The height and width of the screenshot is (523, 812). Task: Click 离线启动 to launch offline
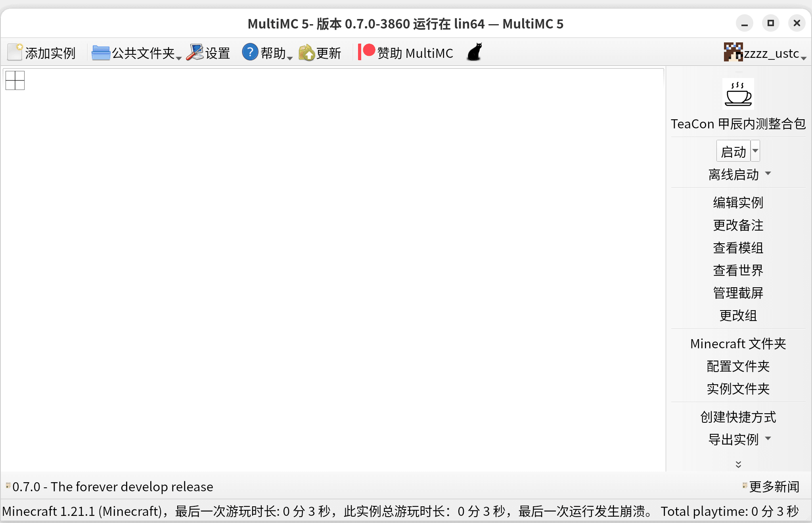pyautogui.click(x=733, y=174)
